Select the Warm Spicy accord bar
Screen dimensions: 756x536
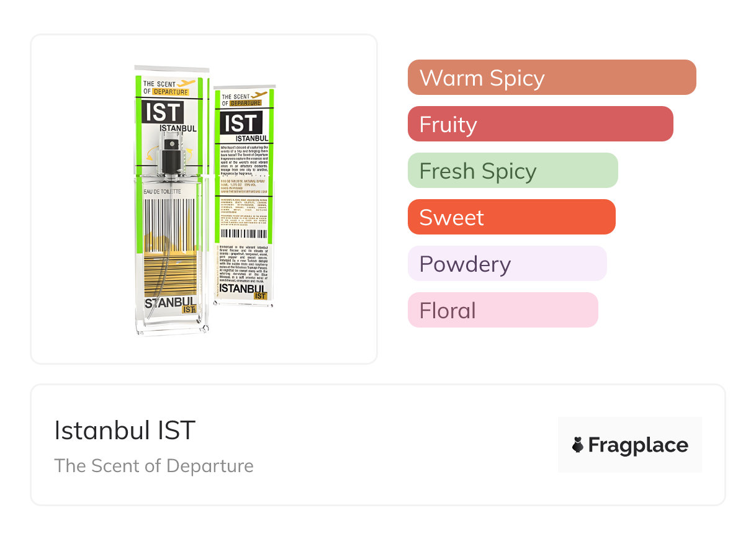551,78
